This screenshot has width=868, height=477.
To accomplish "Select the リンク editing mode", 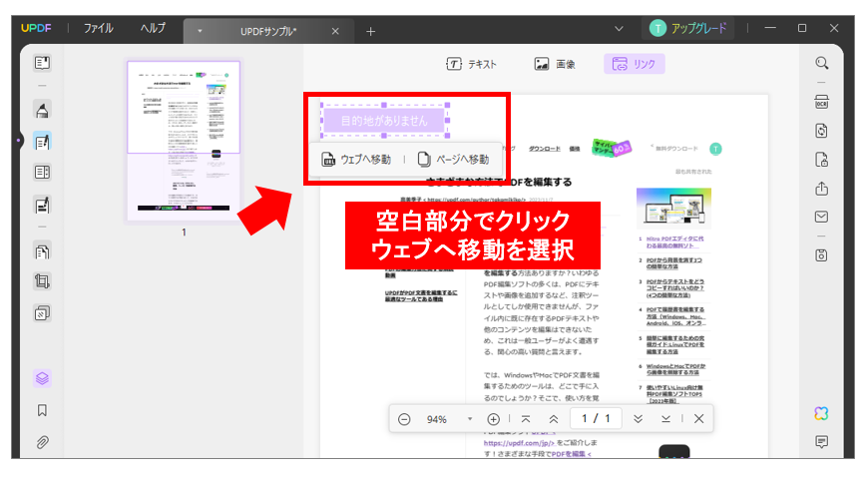I will pos(634,64).
